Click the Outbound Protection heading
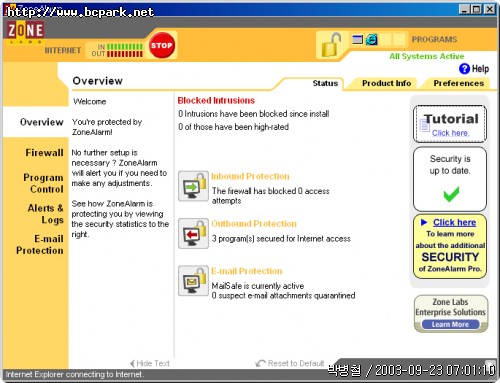This screenshot has width=500, height=383. [254, 224]
